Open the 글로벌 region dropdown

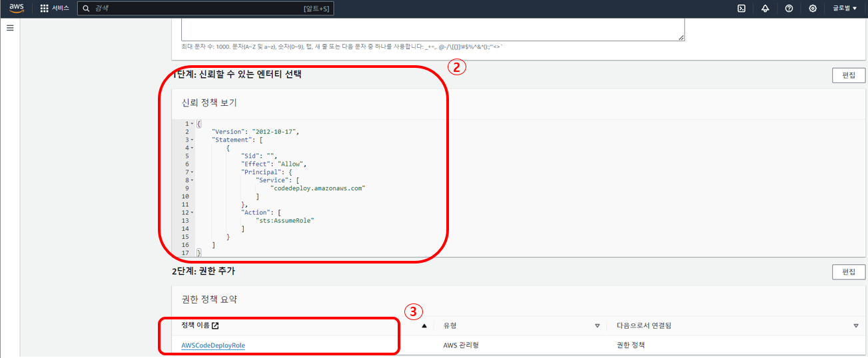click(x=845, y=9)
